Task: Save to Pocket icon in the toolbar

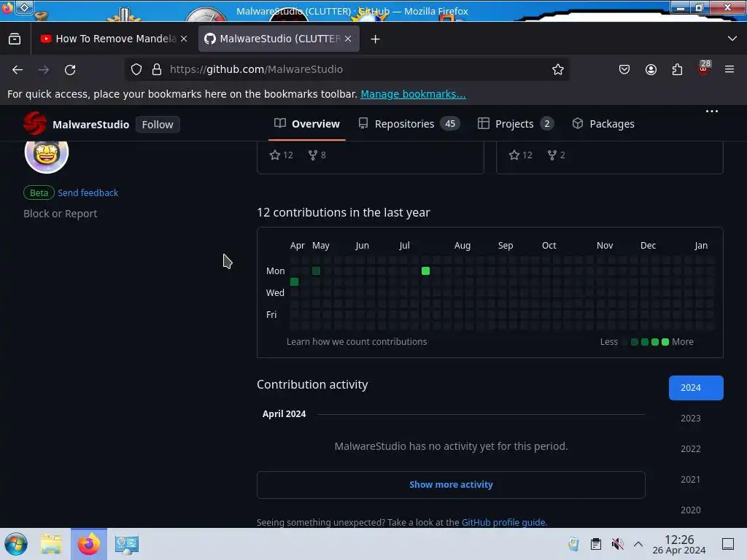Action: (624, 69)
